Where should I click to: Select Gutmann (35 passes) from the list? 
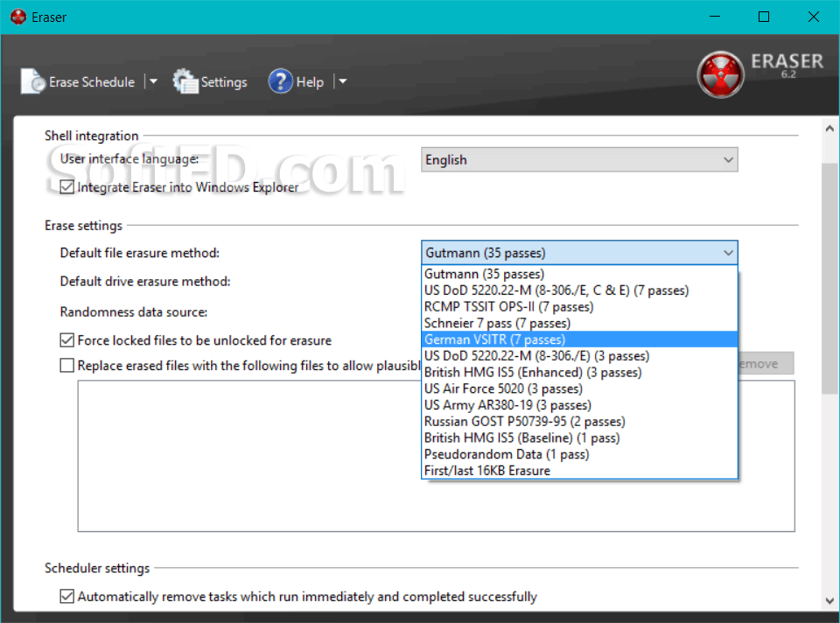pos(579,274)
